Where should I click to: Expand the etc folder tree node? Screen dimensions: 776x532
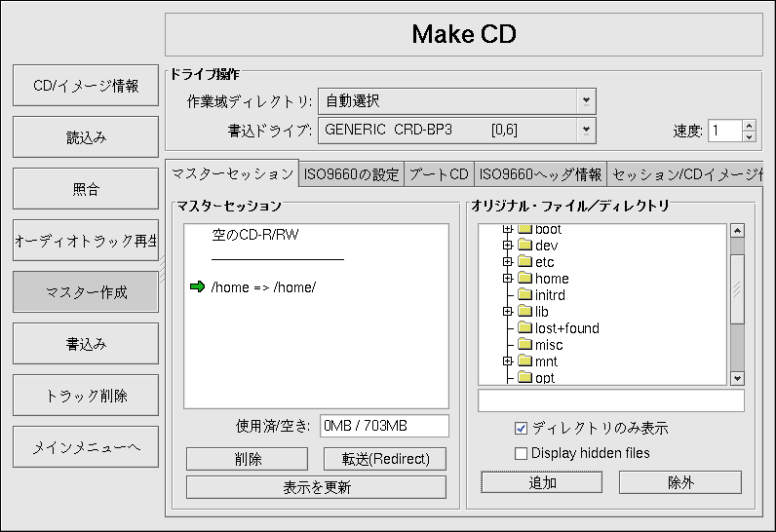[507, 262]
